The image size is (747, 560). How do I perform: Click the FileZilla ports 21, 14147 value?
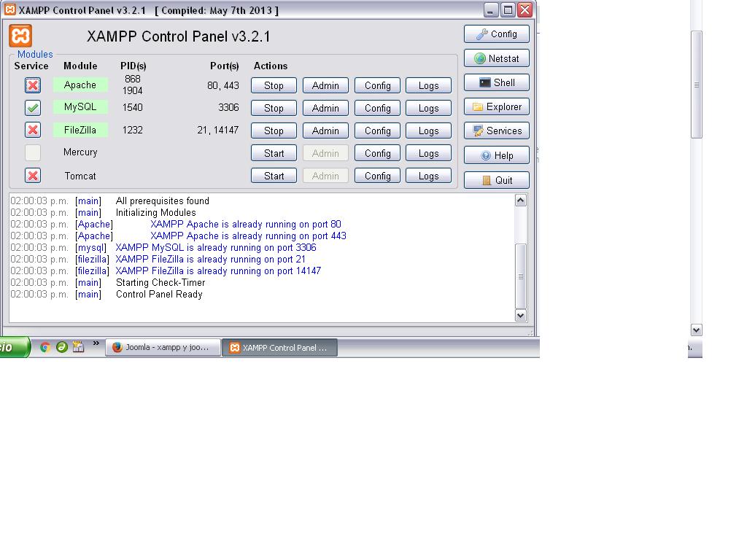pyautogui.click(x=217, y=130)
